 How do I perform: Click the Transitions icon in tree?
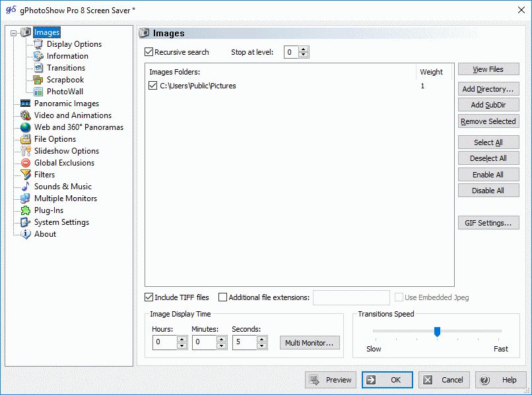pos(38,68)
